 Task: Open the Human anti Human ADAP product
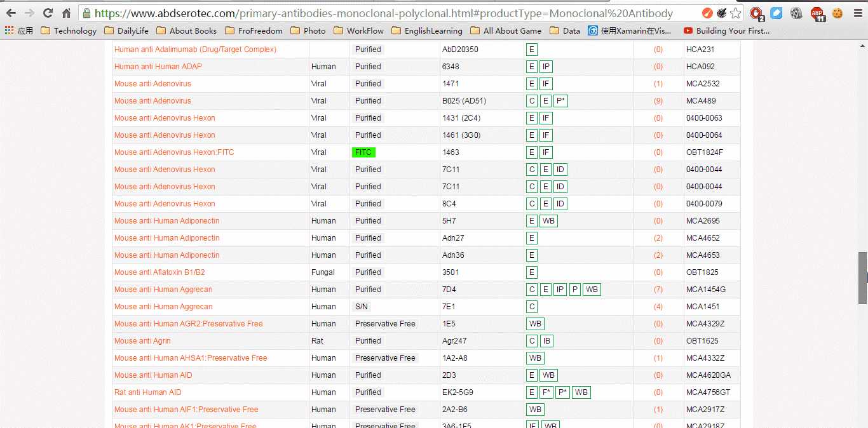[158, 67]
